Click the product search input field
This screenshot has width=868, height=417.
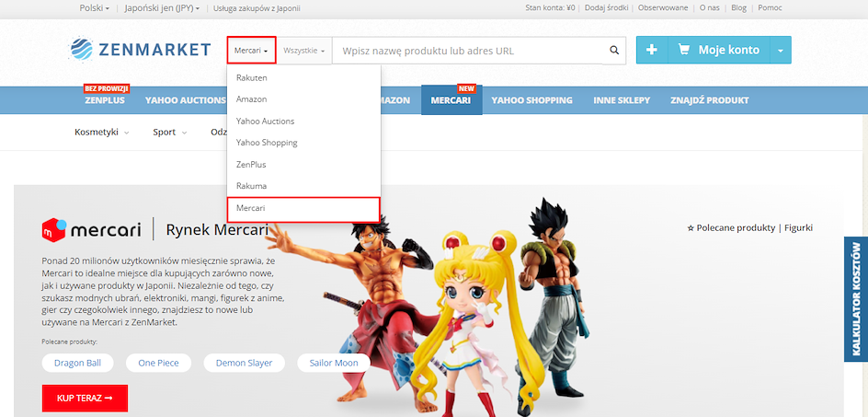[470, 51]
